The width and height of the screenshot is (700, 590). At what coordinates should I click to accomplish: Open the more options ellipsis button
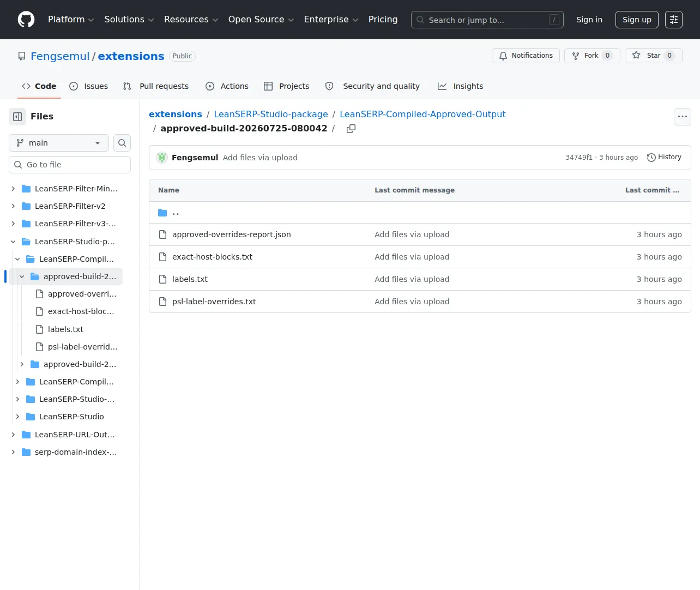683,117
